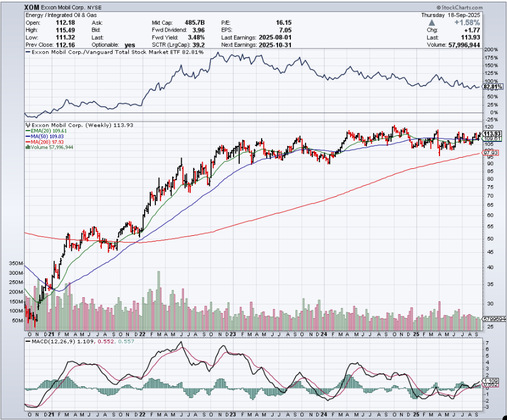Select the Chg value +1.77
Image resolution: width=507 pixels, height=420 pixels.
coord(473,30)
